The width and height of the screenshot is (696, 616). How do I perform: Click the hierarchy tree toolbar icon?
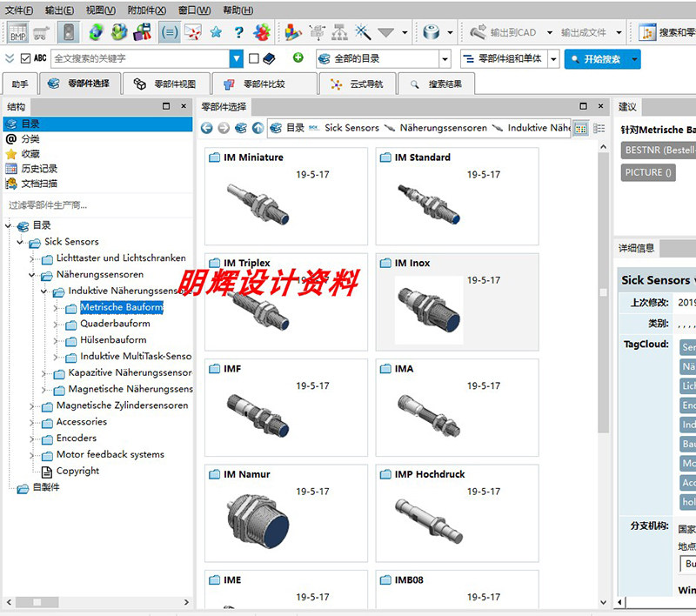339,32
